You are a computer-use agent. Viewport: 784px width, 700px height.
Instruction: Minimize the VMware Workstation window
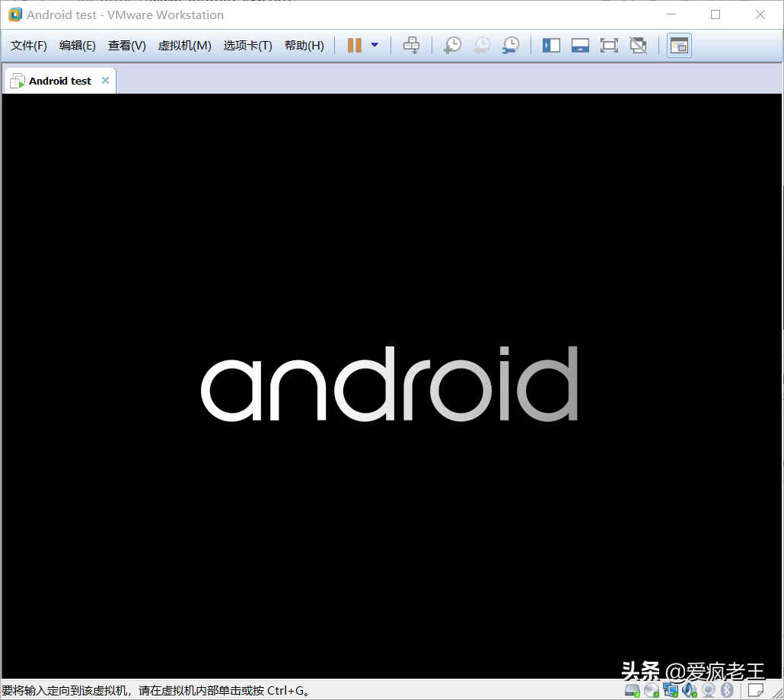tap(671, 14)
